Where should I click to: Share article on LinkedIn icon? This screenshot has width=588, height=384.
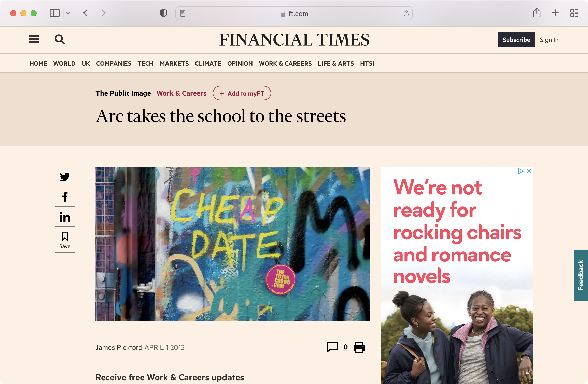click(x=65, y=217)
